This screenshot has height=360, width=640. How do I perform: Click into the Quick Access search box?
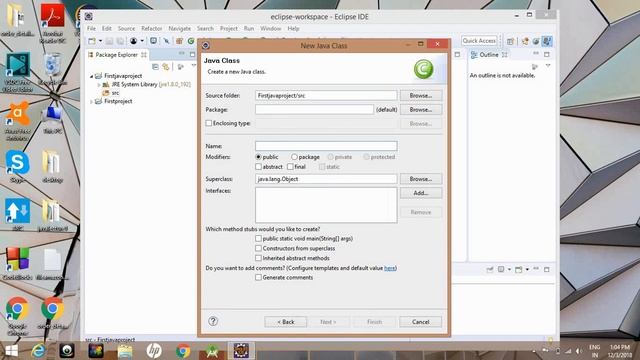[479, 41]
